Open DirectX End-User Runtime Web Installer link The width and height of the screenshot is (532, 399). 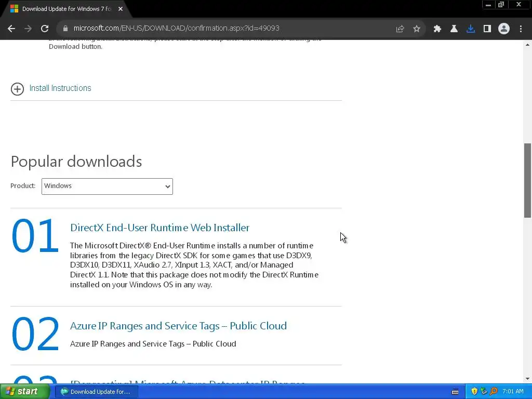(160, 228)
